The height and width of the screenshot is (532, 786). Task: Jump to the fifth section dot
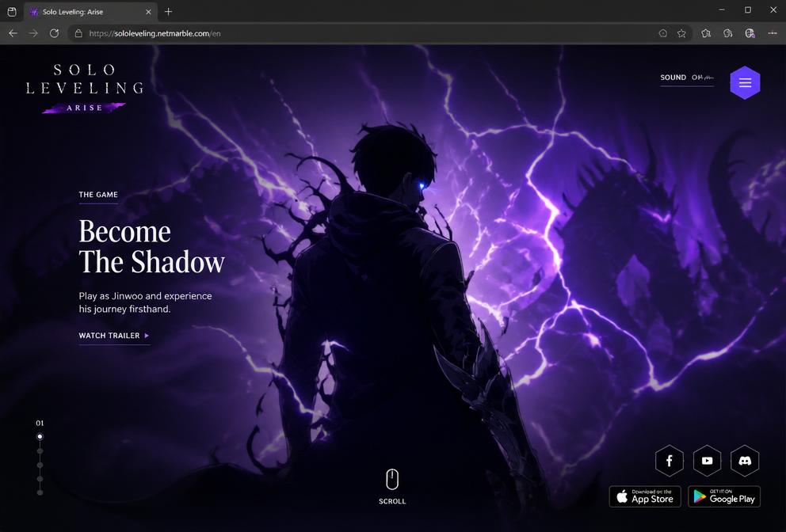coord(40,492)
